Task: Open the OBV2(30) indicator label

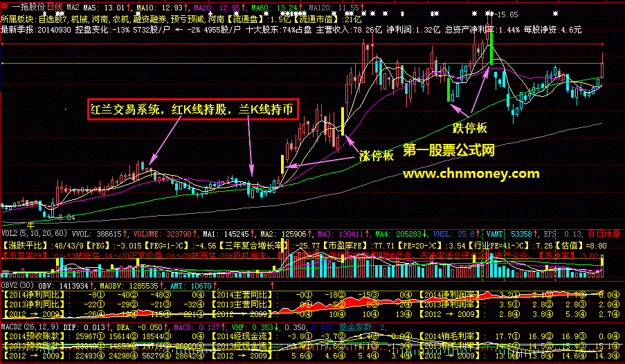Action: 18,286
